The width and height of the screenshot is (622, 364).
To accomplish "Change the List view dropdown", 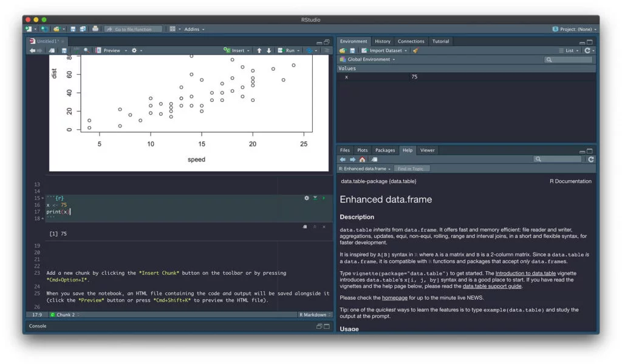I will pos(569,50).
